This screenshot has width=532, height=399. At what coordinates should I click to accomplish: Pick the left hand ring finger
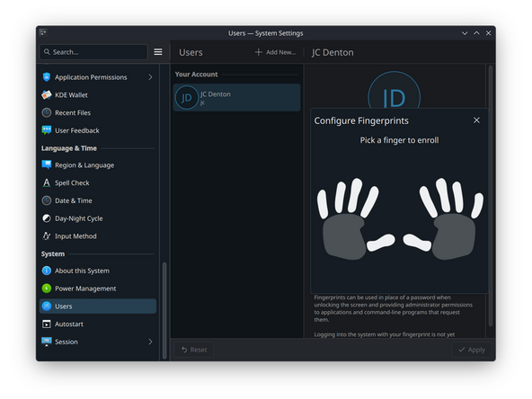click(x=341, y=197)
